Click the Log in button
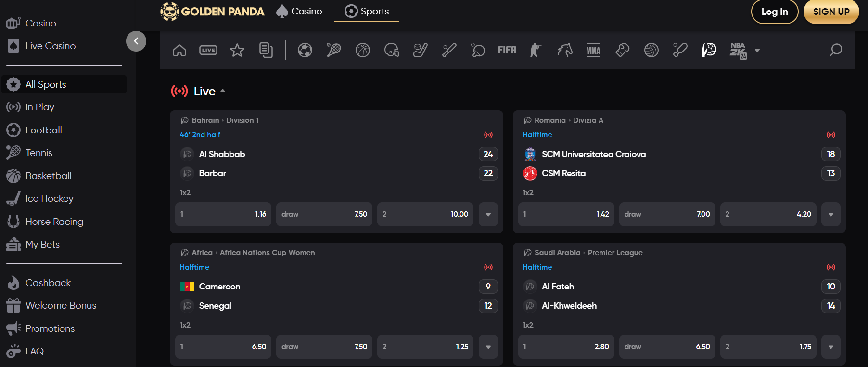868x367 pixels. [775, 12]
